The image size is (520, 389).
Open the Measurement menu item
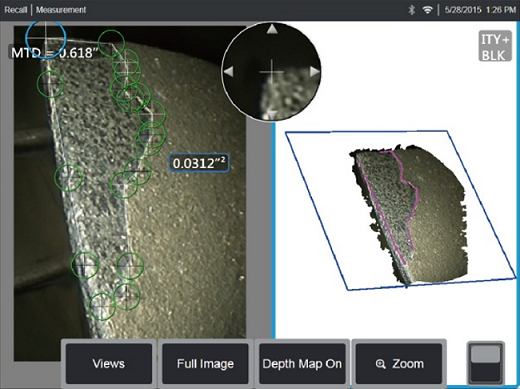coord(61,10)
